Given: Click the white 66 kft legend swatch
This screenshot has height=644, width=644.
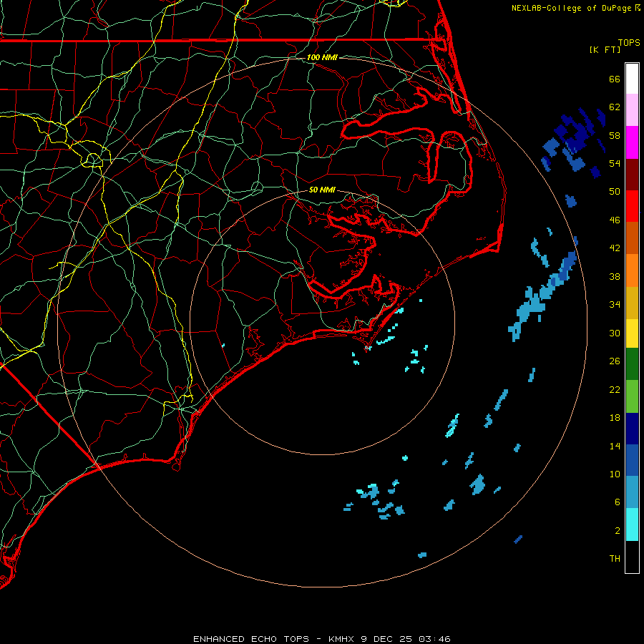Looking at the screenshot, I should click(632, 79).
